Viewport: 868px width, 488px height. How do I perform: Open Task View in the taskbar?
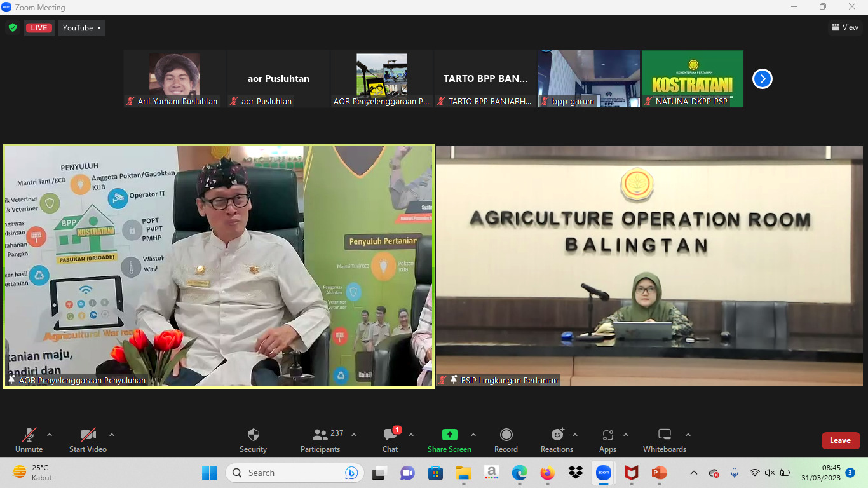click(x=379, y=473)
